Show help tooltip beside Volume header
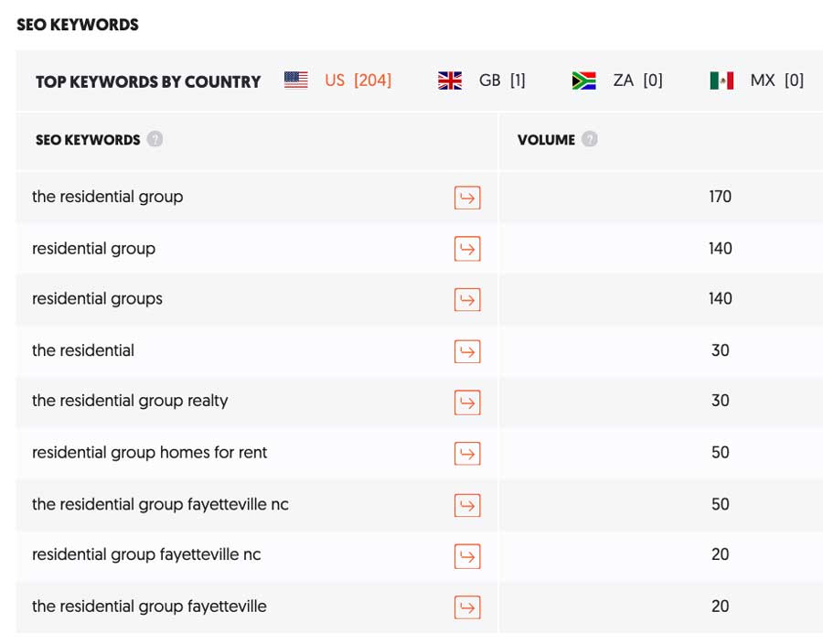The width and height of the screenshot is (823, 644). 590,139
